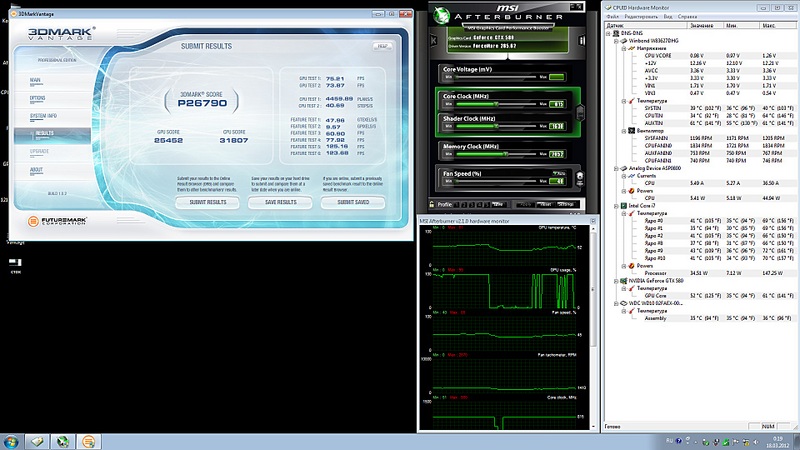Open Afterburner's information panel (i button)
Screen dimensions: 800x450
pos(582,40)
